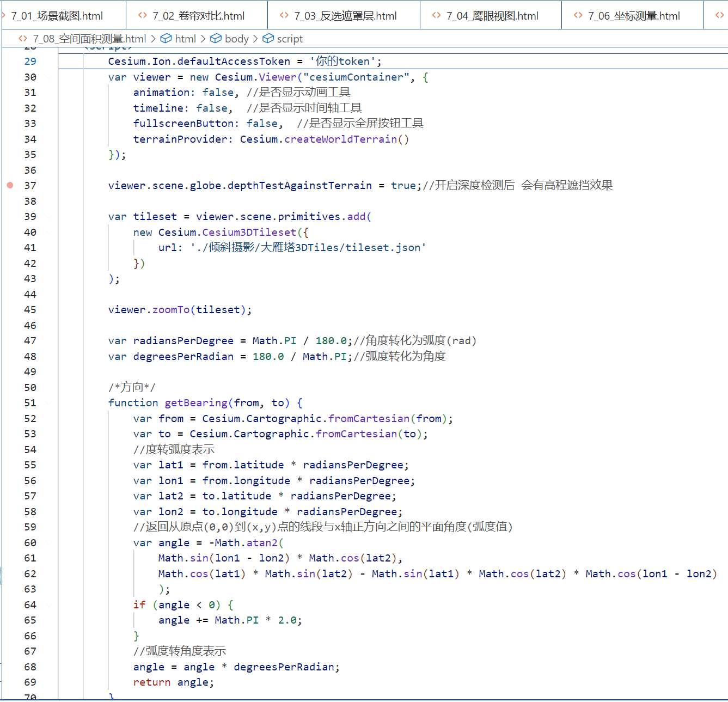Image resolution: width=728 pixels, height=702 pixels.
Task: Click line number 45 in the gutter
Action: (x=30, y=310)
